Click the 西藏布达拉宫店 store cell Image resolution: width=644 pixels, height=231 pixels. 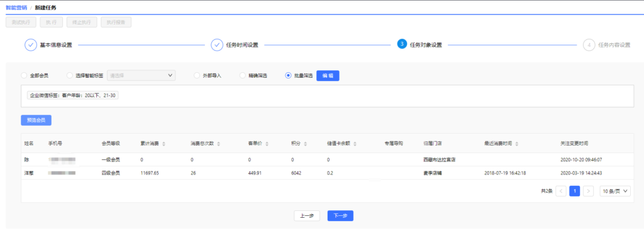[x=440, y=159]
